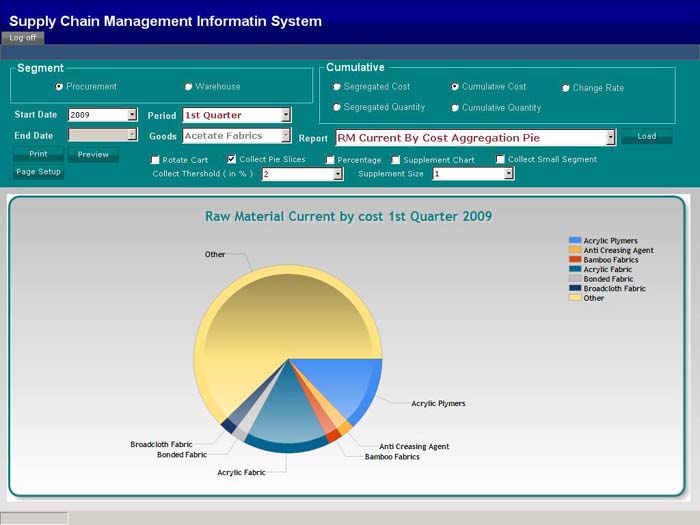Click the Supply Chain Management title
Image resolution: width=700 pixels, height=525 pixels.
[x=166, y=21]
